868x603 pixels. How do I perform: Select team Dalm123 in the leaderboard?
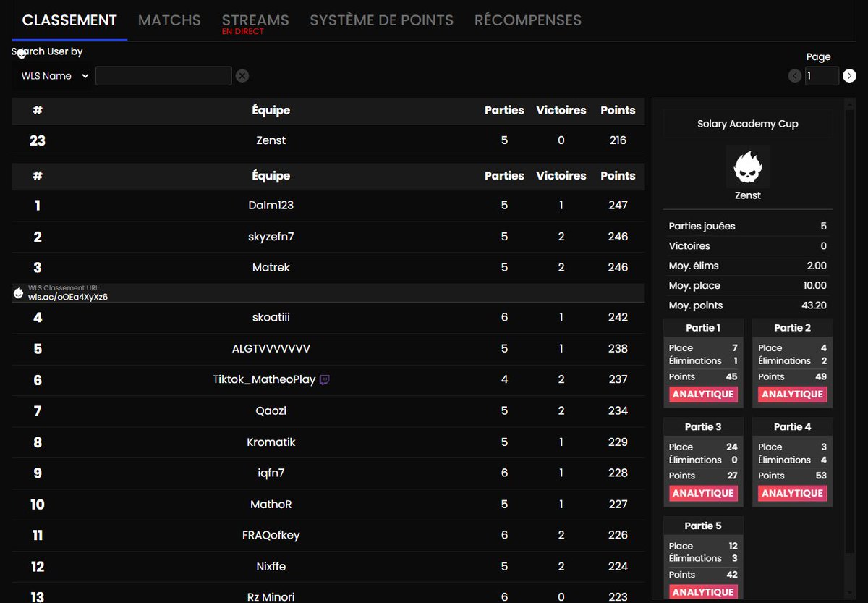pos(328,206)
